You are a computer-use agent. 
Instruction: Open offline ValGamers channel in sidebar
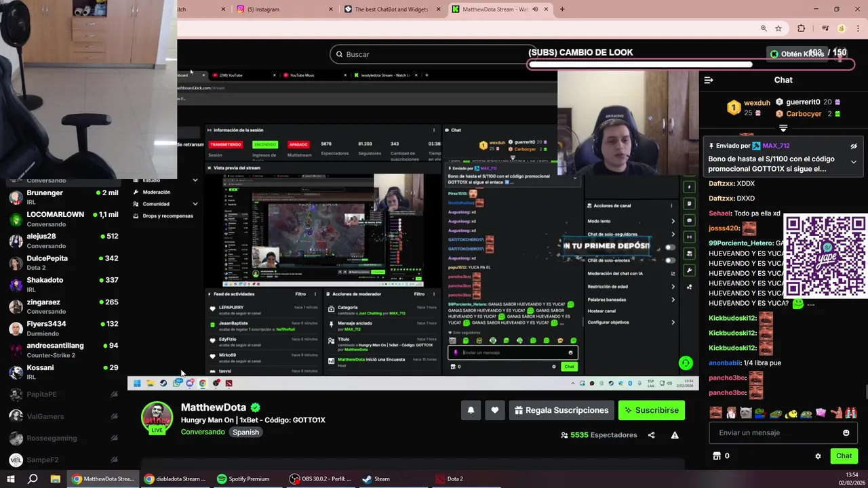pos(64,416)
